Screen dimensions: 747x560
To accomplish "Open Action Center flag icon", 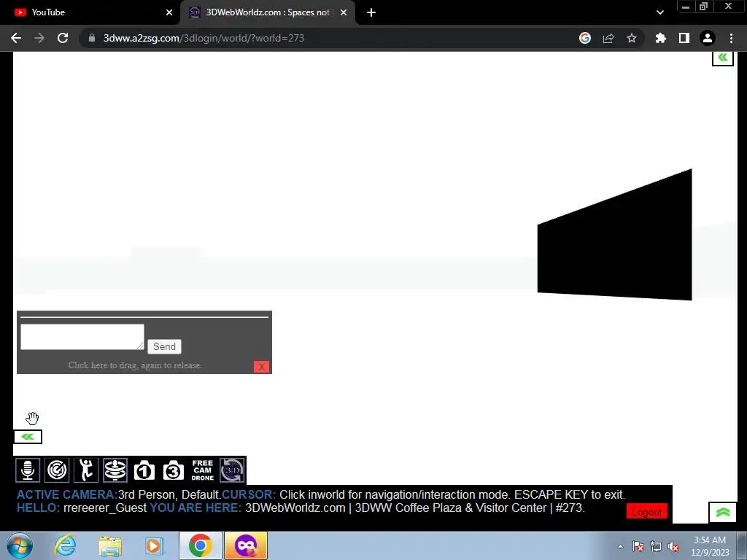I will click(x=638, y=546).
